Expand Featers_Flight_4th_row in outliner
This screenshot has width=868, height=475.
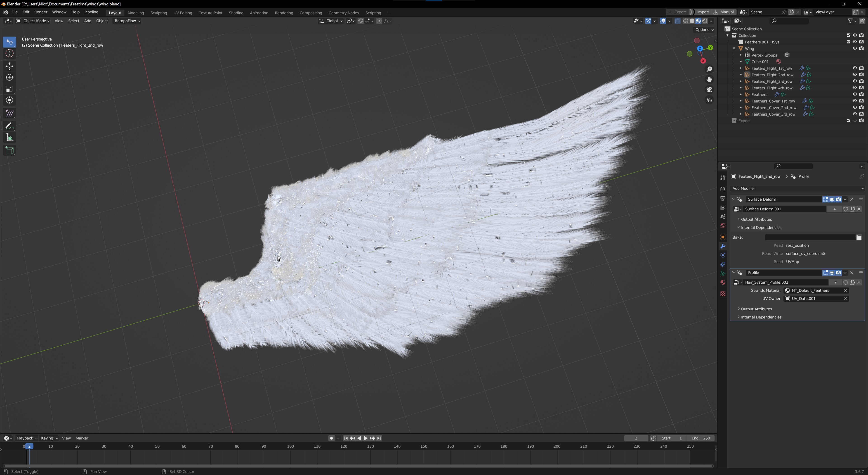pyautogui.click(x=741, y=88)
